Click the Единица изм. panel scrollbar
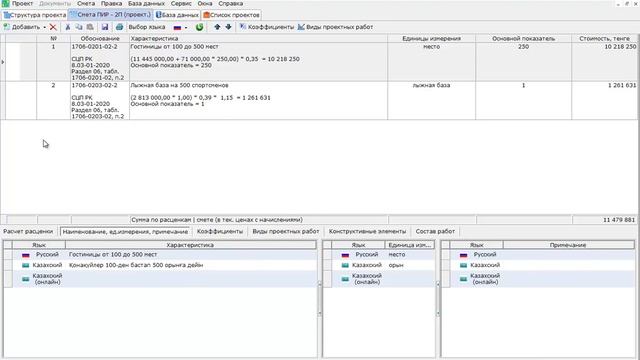 pos(438,299)
